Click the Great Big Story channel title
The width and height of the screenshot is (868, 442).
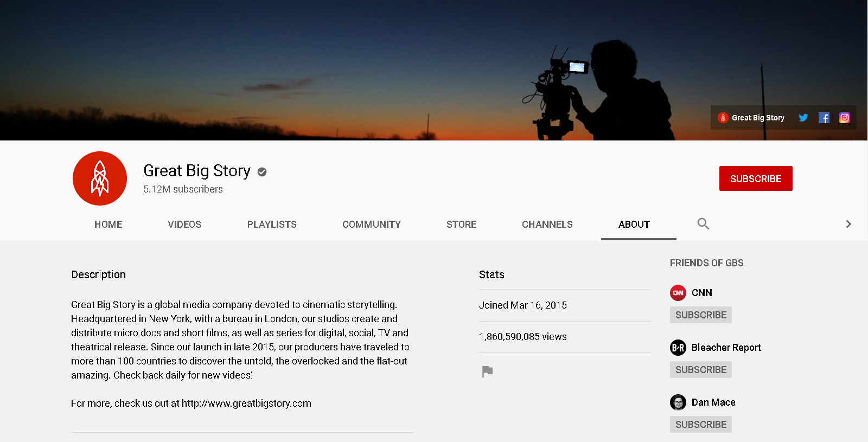(197, 171)
